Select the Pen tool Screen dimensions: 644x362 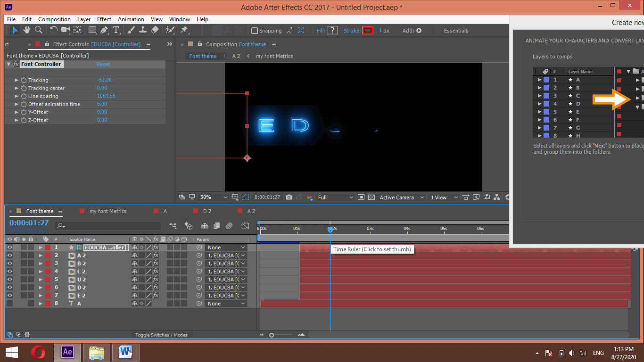[104, 30]
